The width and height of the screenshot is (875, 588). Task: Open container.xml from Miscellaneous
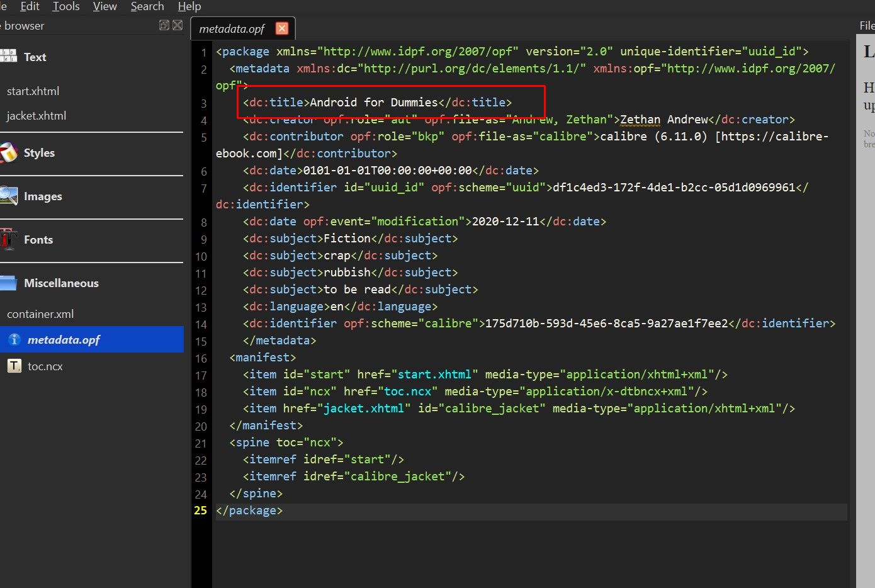[x=40, y=314]
